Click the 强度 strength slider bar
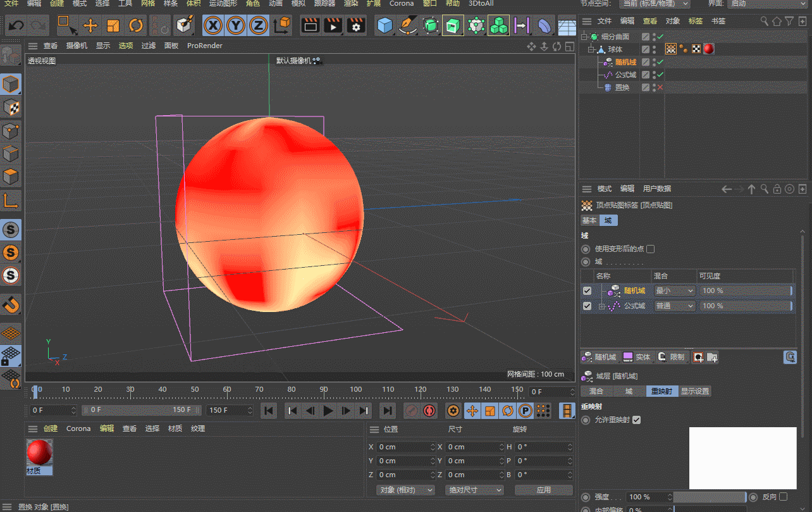 pos(709,497)
